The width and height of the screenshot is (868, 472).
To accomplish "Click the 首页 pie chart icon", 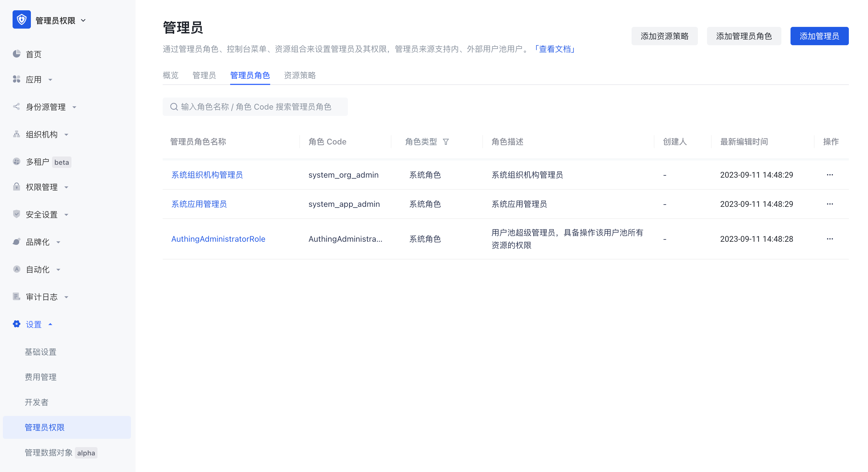I will pyautogui.click(x=17, y=53).
